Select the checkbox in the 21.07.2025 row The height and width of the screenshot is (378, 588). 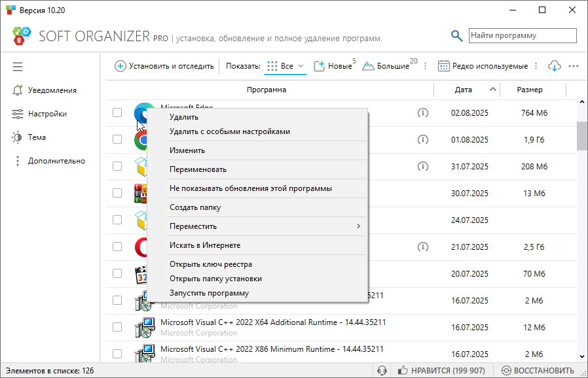tap(117, 247)
